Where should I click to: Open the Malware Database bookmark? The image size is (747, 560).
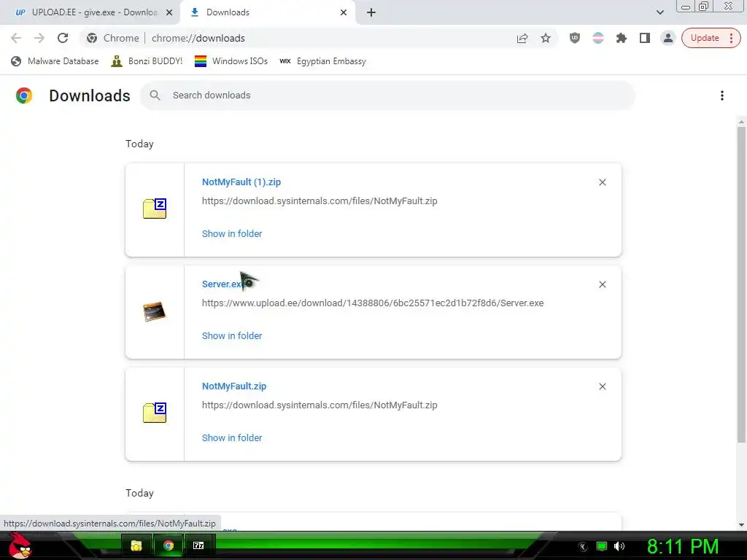[55, 61]
